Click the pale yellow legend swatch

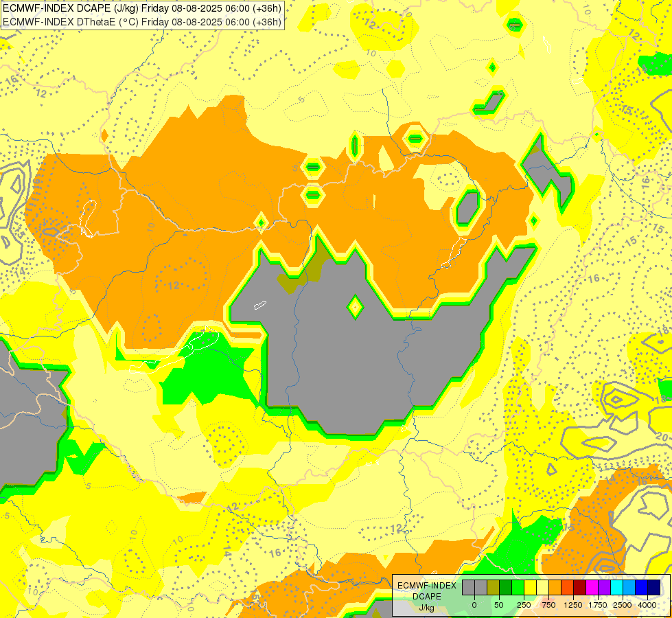pyautogui.click(x=542, y=587)
